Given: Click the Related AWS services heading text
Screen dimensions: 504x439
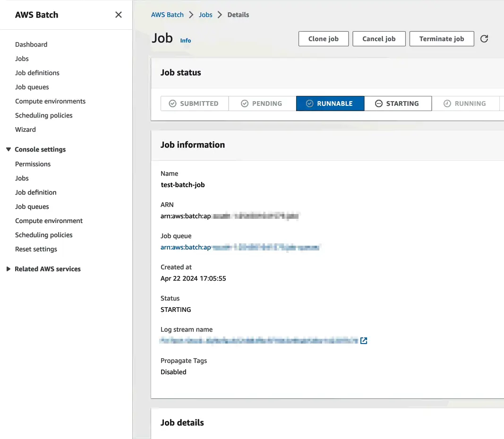Looking at the screenshot, I should pos(48,269).
